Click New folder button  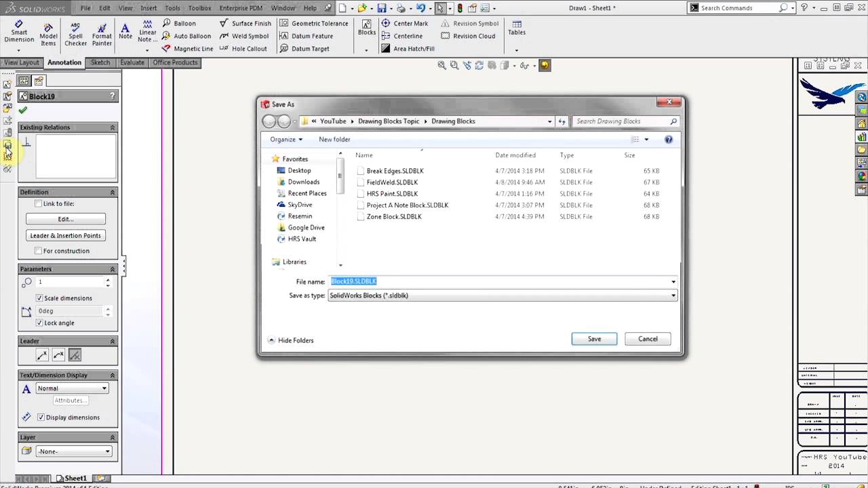[x=334, y=139]
